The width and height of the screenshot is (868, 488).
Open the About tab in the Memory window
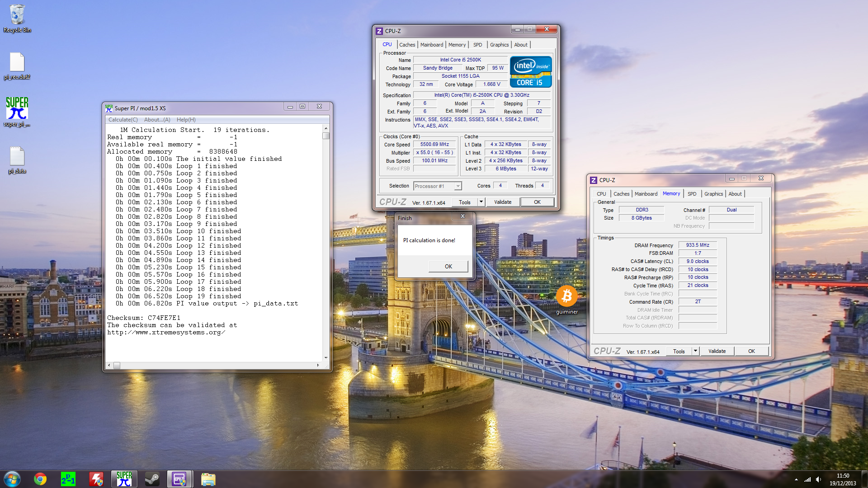735,194
